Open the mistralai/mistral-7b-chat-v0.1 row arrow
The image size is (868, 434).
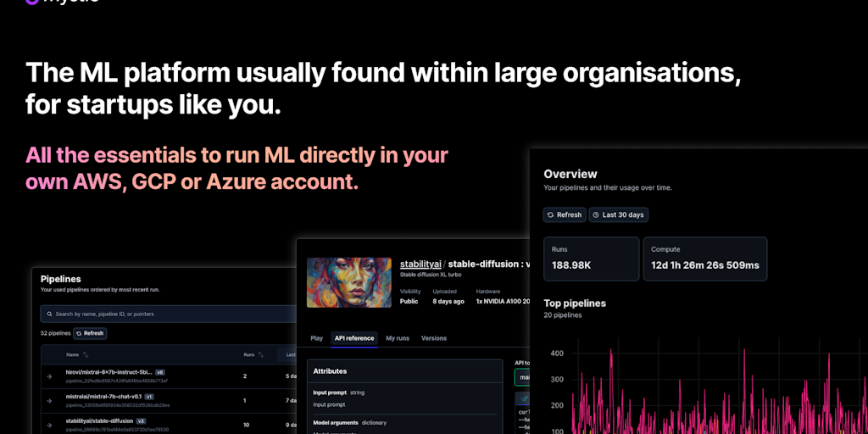click(49, 401)
